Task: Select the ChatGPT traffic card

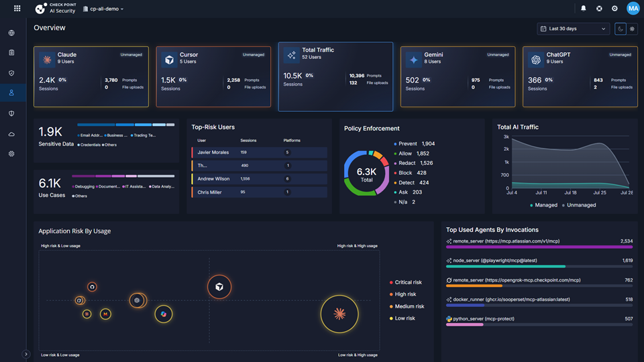Action: tap(580, 76)
